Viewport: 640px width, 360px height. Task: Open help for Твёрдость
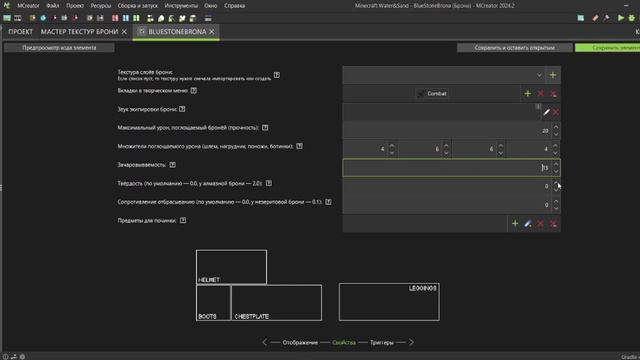coord(269,183)
